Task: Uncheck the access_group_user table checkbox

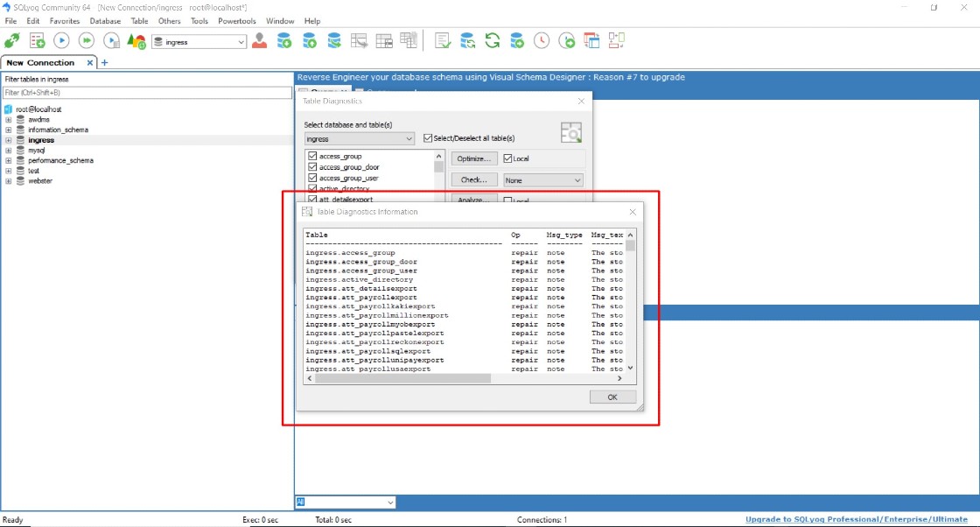Action: pyautogui.click(x=312, y=179)
